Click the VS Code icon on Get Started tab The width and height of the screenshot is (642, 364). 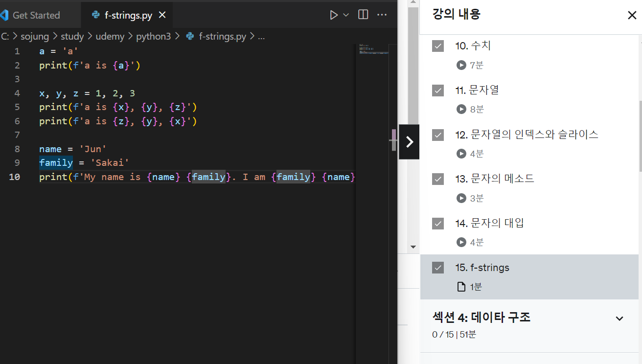tap(4, 15)
